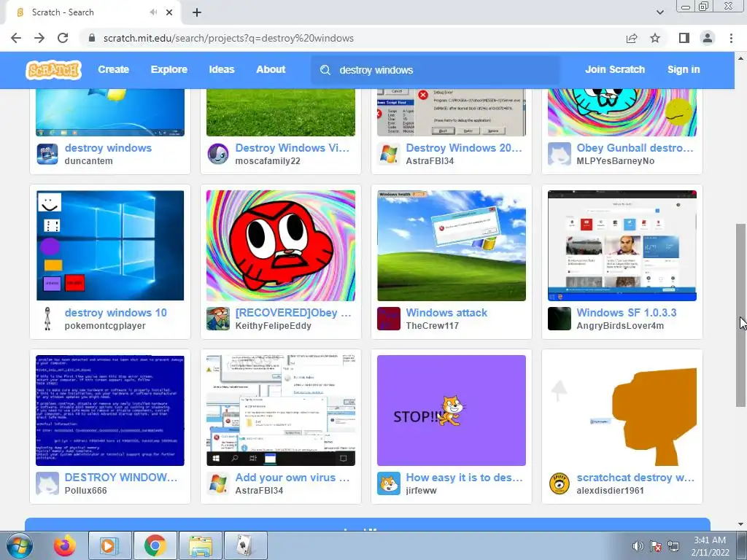Viewport: 747px width, 560px height.
Task: Open the TheCrew117 username link
Action: (x=432, y=326)
